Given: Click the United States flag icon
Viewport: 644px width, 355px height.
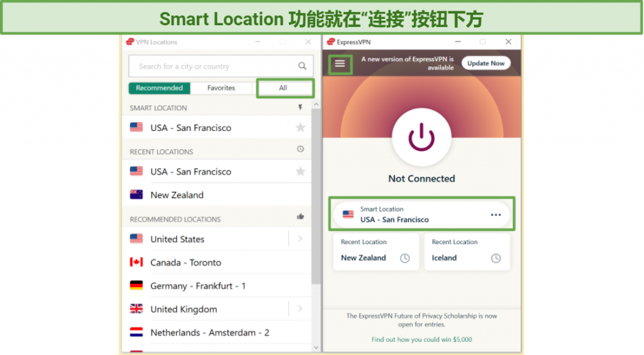Looking at the screenshot, I should pos(136,239).
